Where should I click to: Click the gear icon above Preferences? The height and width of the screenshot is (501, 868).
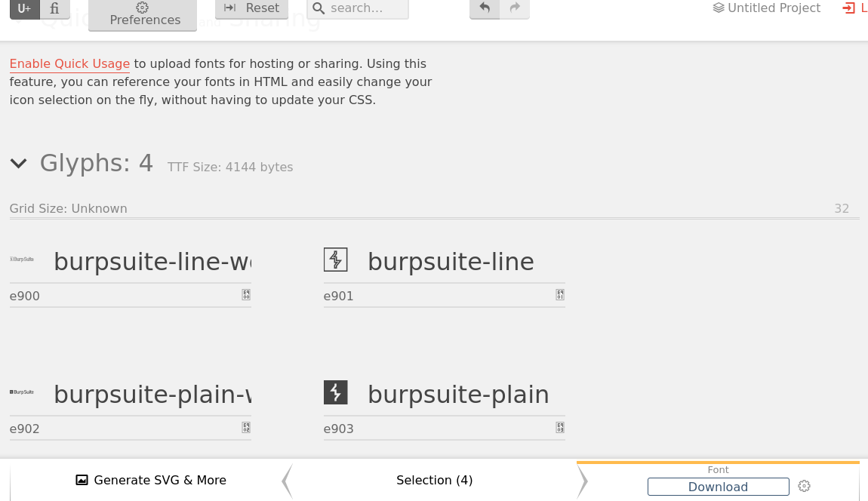click(x=142, y=8)
